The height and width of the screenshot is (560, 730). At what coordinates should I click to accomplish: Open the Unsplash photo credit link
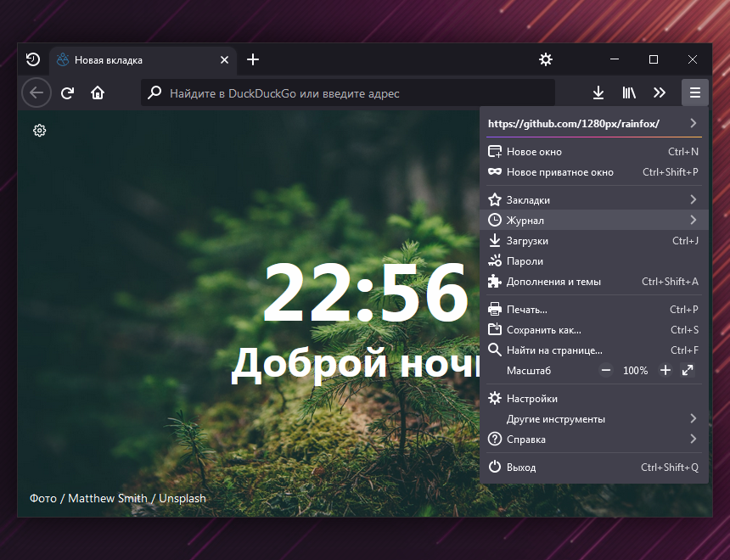coord(182,498)
